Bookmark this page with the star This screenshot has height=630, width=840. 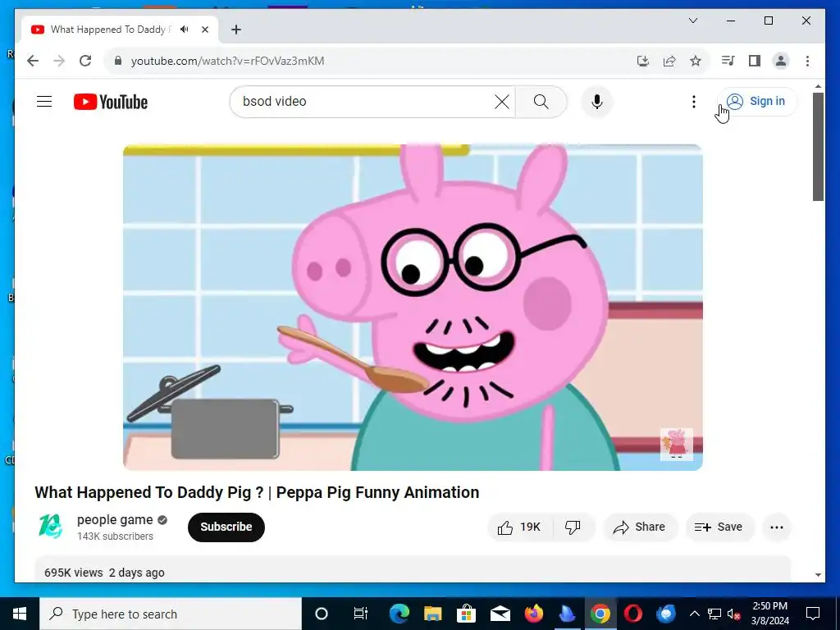click(x=696, y=61)
